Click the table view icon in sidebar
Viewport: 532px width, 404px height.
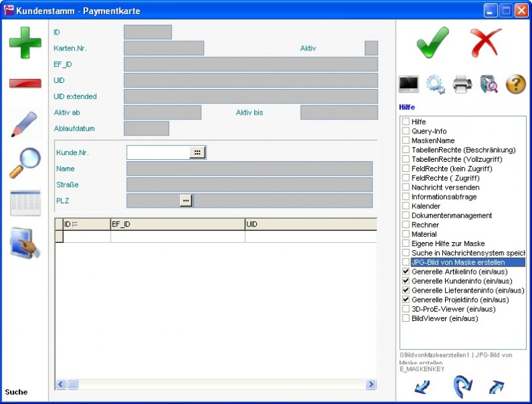click(x=25, y=203)
